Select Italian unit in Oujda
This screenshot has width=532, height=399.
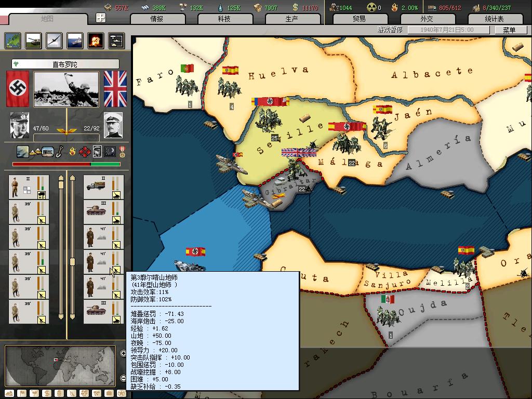coord(388,316)
